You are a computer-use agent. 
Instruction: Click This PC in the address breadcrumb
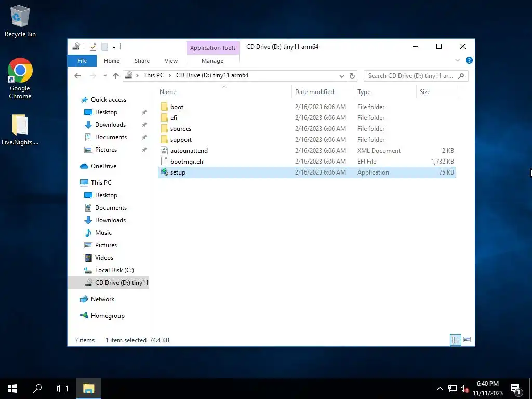coord(153,75)
